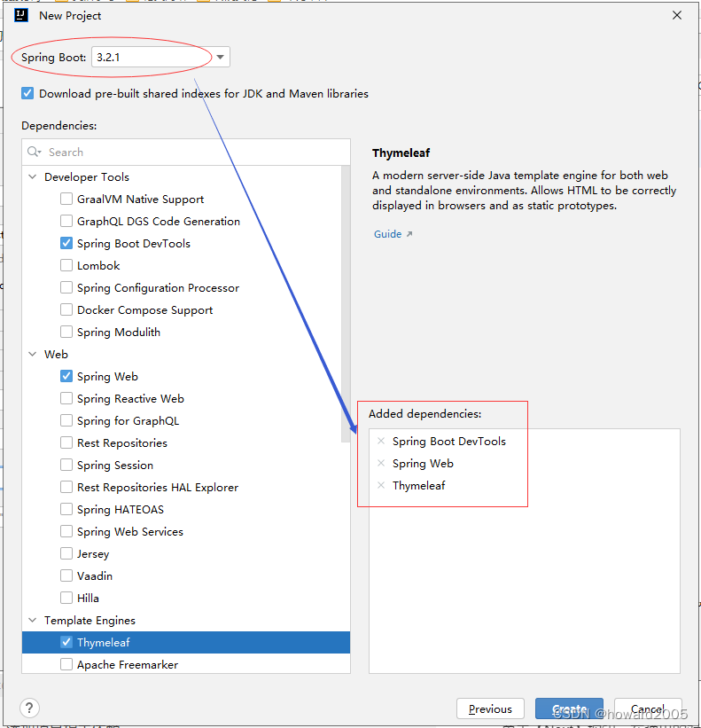
Task: Check Spring Session
Action: [66, 465]
